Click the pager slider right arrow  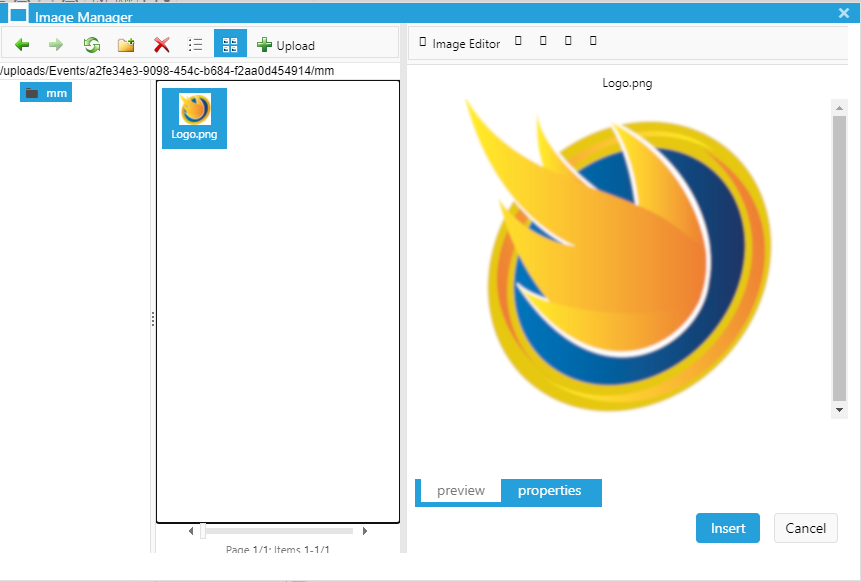click(365, 531)
